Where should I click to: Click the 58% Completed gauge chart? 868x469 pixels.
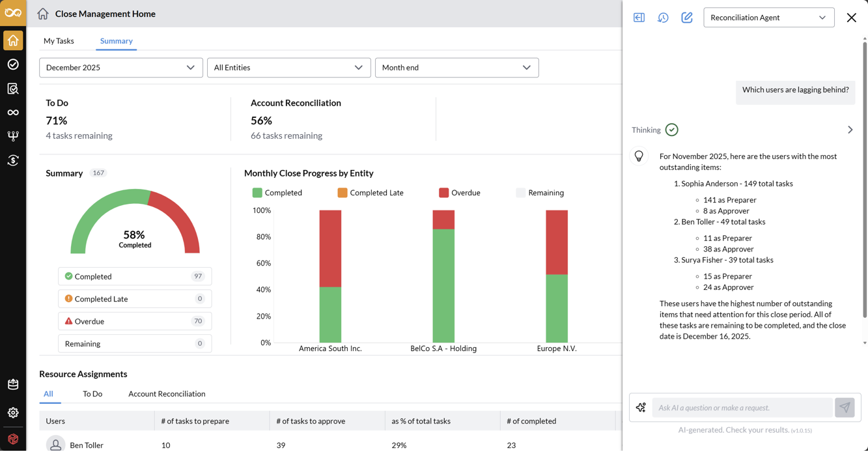pos(135,223)
